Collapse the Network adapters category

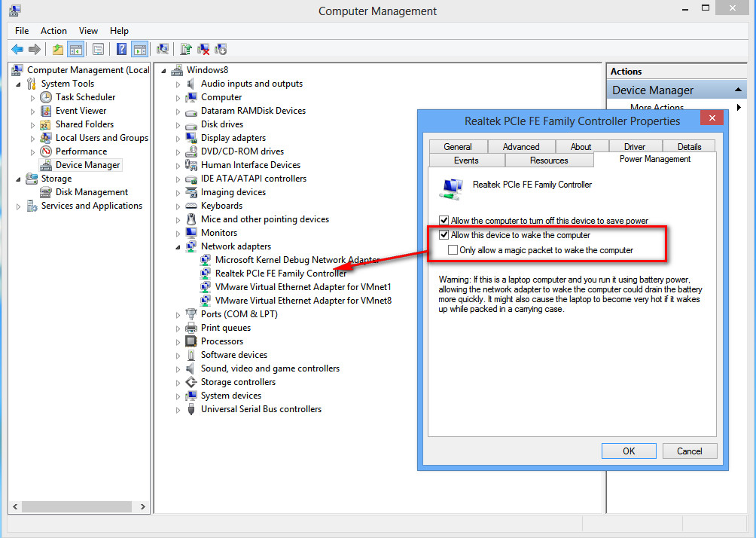point(178,246)
